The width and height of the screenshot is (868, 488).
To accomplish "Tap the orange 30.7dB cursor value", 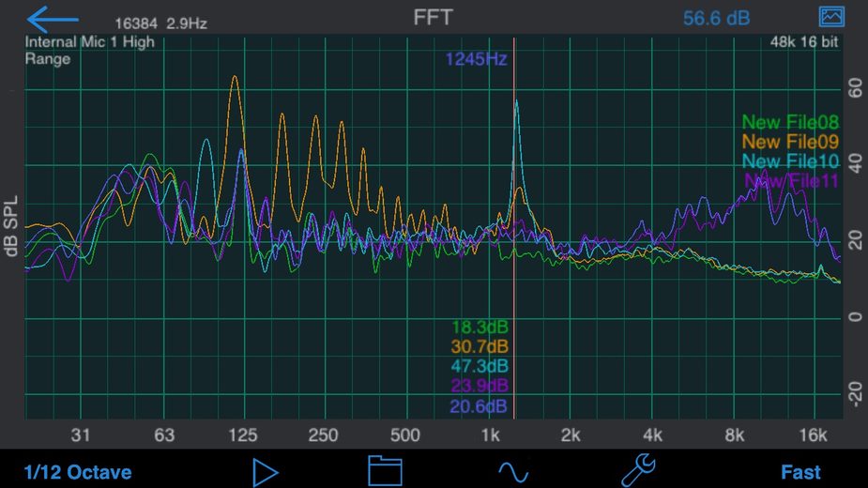I will (480, 346).
